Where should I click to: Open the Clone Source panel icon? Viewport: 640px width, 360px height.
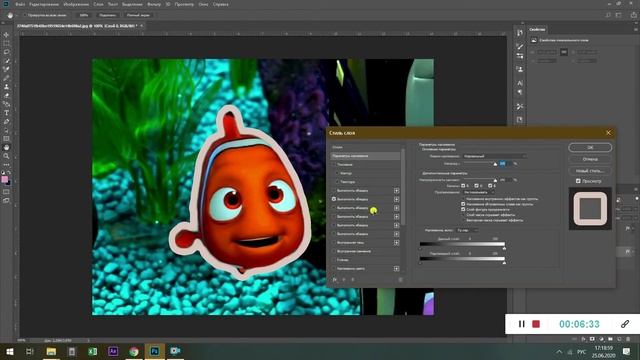coord(520,69)
